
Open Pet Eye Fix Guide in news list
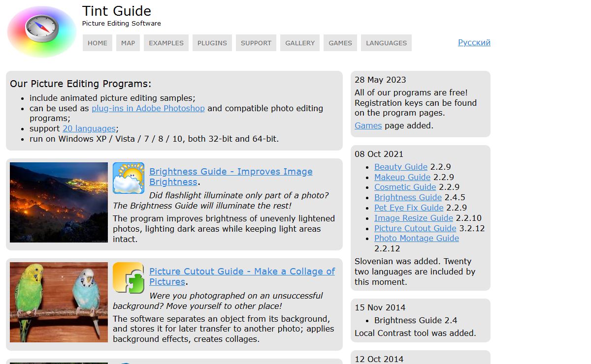click(409, 208)
